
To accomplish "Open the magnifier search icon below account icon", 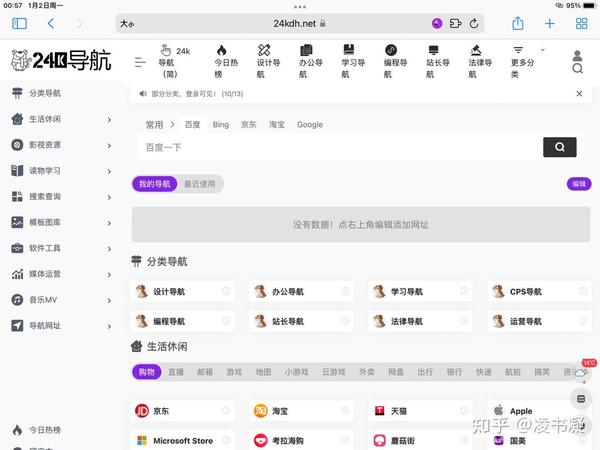I will [x=577, y=68].
